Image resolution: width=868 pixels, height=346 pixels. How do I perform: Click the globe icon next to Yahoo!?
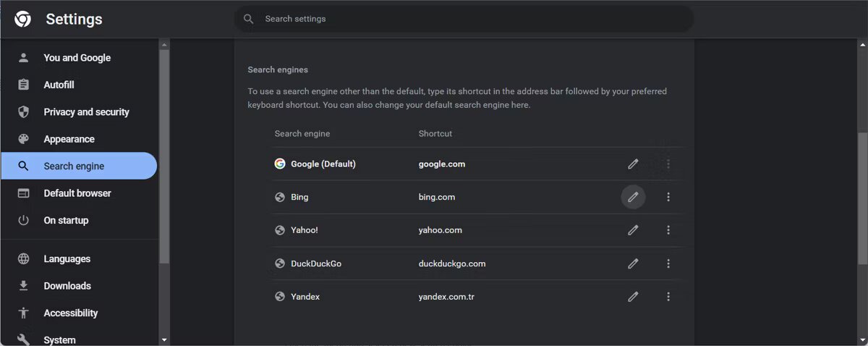[x=280, y=230]
